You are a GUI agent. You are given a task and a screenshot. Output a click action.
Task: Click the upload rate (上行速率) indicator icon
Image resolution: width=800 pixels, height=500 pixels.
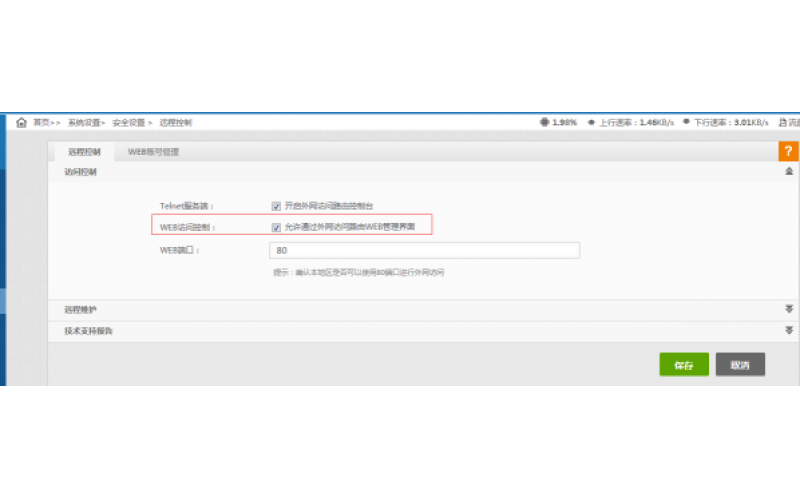pos(590,122)
